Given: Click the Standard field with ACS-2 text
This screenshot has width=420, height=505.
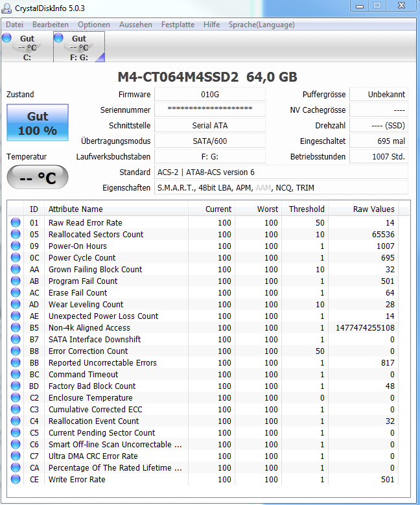Looking at the screenshot, I should coord(281,172).
